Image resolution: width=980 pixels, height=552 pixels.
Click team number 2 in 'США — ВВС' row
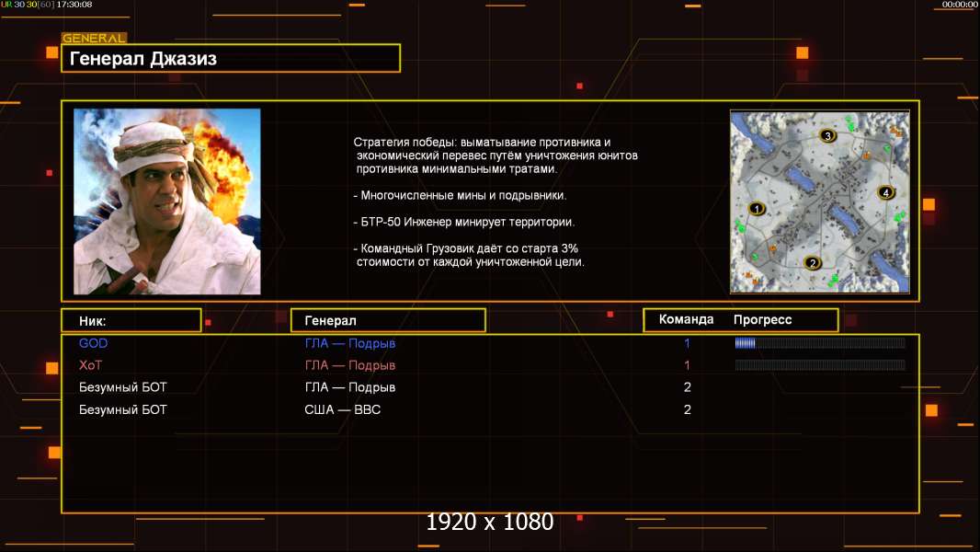[x=687, y=409]
